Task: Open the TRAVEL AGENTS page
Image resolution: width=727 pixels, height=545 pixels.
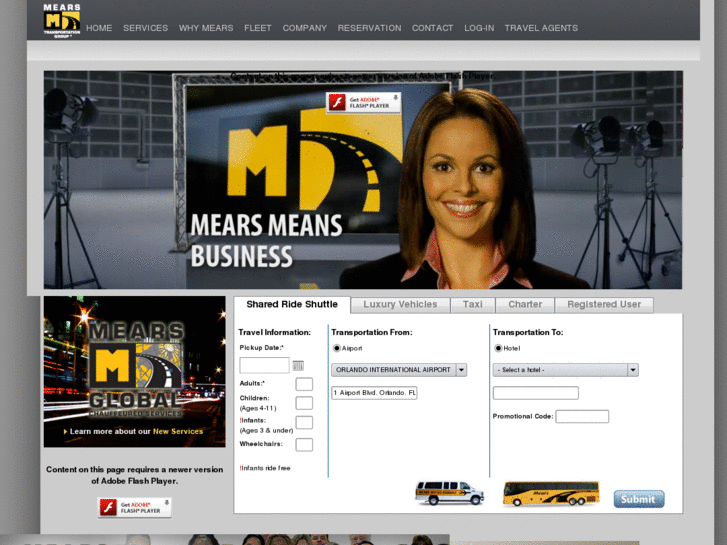Action: [x=542, y=28]
